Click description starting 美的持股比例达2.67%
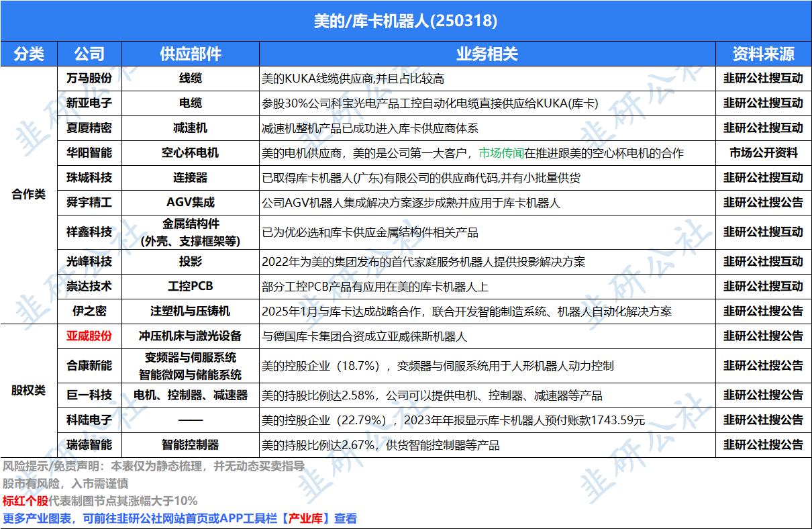812x529 pixels. 380,445
